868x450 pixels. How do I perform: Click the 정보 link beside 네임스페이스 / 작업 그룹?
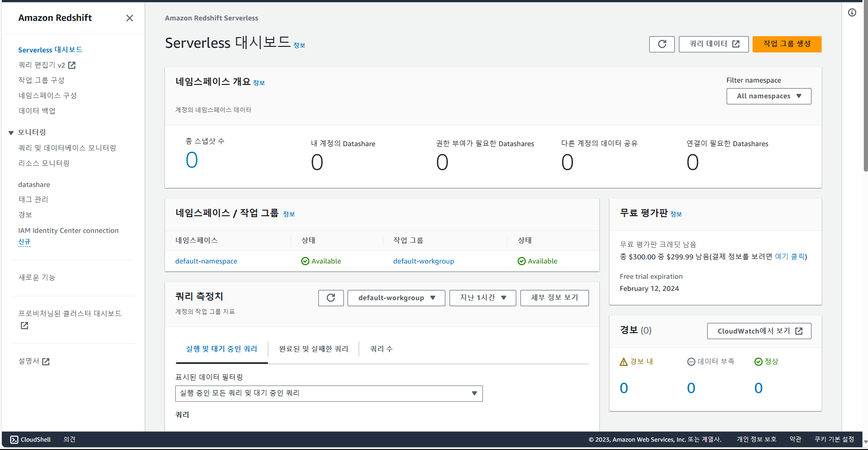289,214
